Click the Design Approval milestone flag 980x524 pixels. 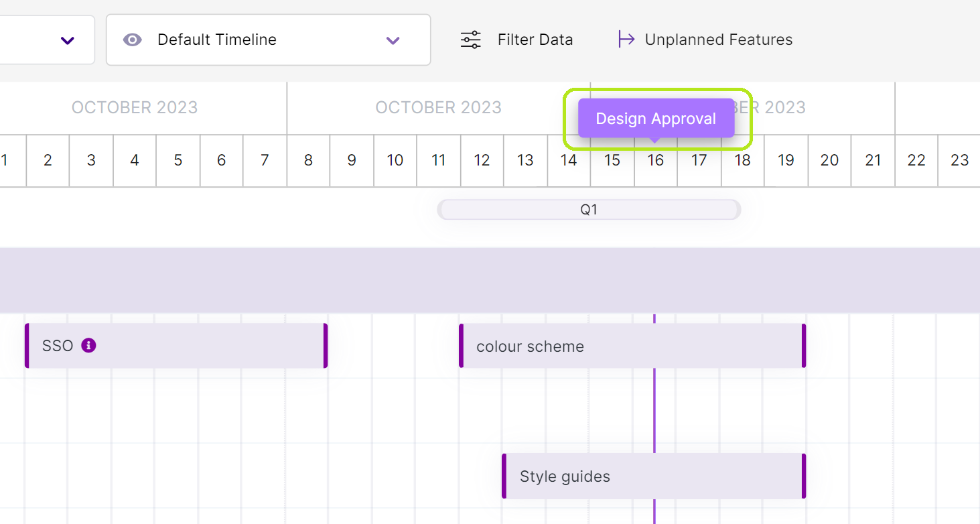tap(656, 119)
